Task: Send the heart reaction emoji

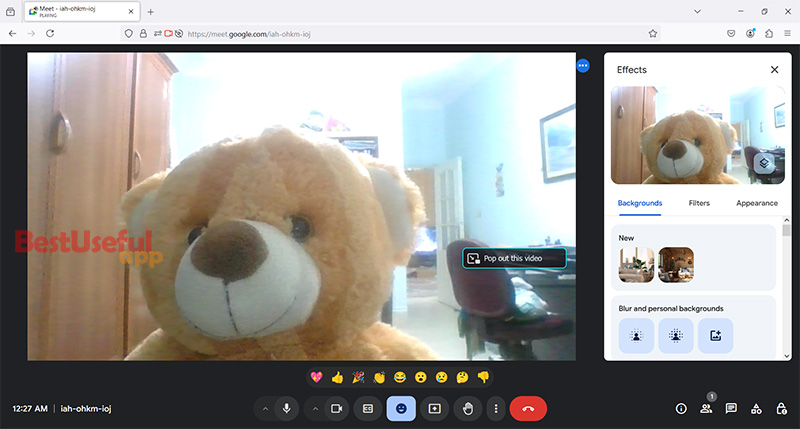Action: [316, 377]
